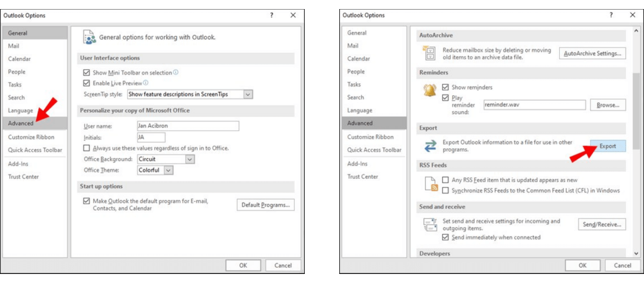Toggle Send immediately when connected checkbox
This screenshot has width=644, height=283.
tap(445, 237)
